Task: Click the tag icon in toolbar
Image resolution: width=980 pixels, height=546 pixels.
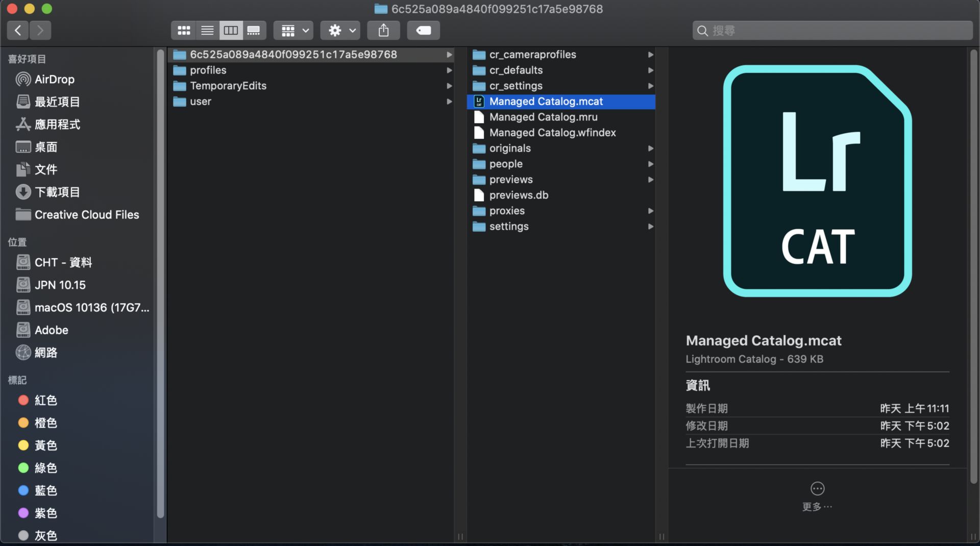Action: (x=423, y=30)
